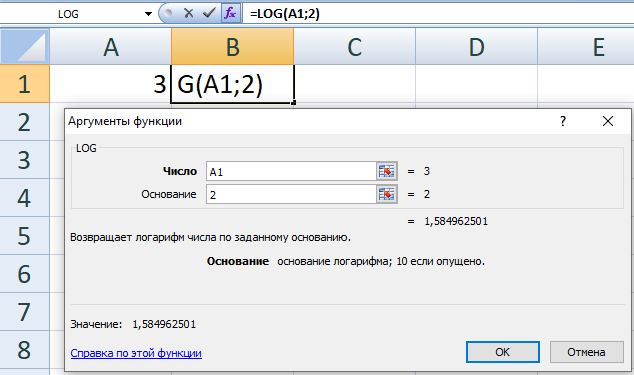The height and width of the screenshot is (375, 634).
Task: Click the Число label in dialog
Action: (x=180, y=172)
